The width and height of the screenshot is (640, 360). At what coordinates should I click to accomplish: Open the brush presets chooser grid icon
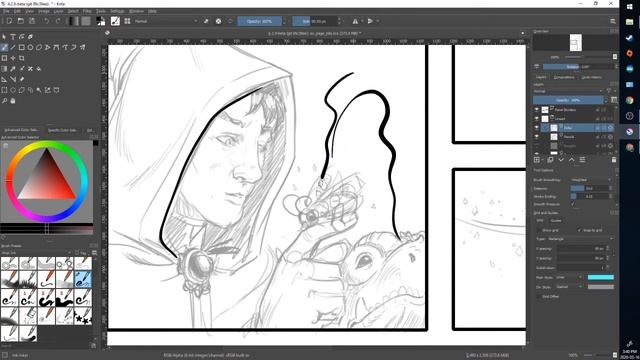pos(127,21)
